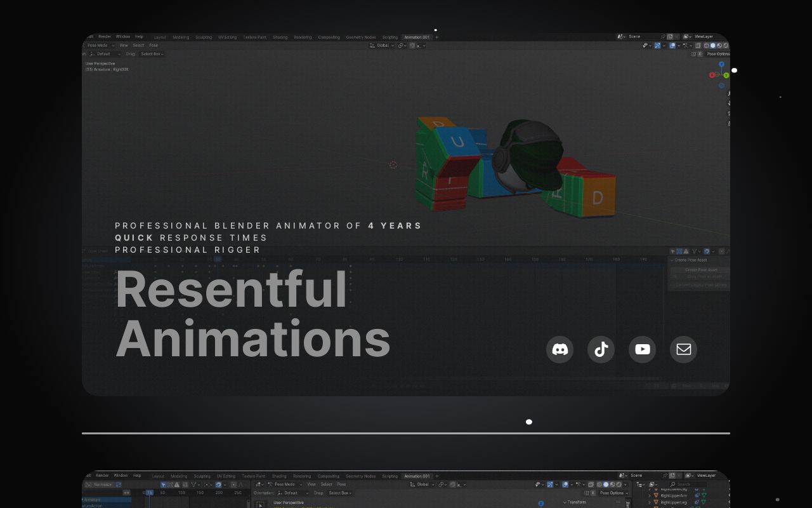The height and width of the screenshot is (508, 812).
Task: Open the pivot point dropdown beside upper Global
Action: point(402,45)
